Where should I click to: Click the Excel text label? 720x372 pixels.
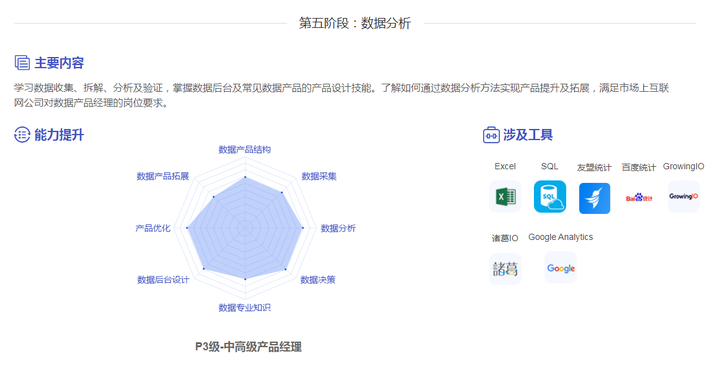(x=505, y=166)
